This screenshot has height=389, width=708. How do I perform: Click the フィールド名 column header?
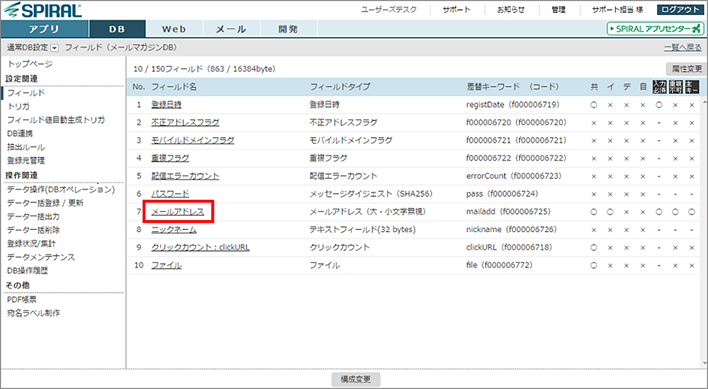[x=174, y=87]
